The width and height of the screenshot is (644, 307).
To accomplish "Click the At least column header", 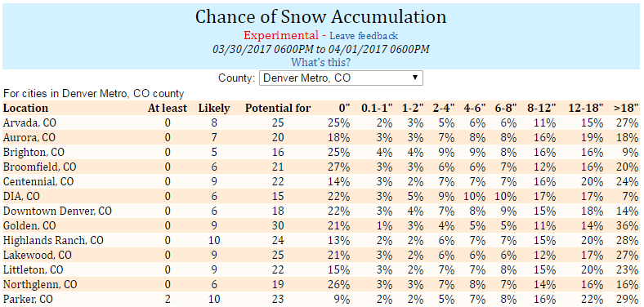I will (168, 108).
